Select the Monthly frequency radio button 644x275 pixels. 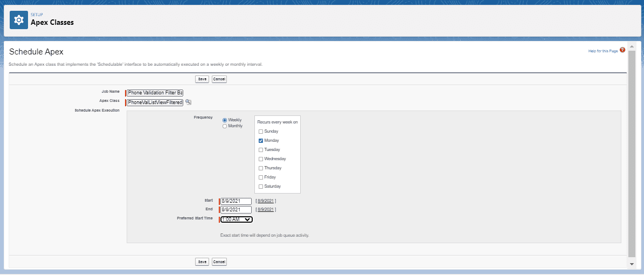[225, 126]
